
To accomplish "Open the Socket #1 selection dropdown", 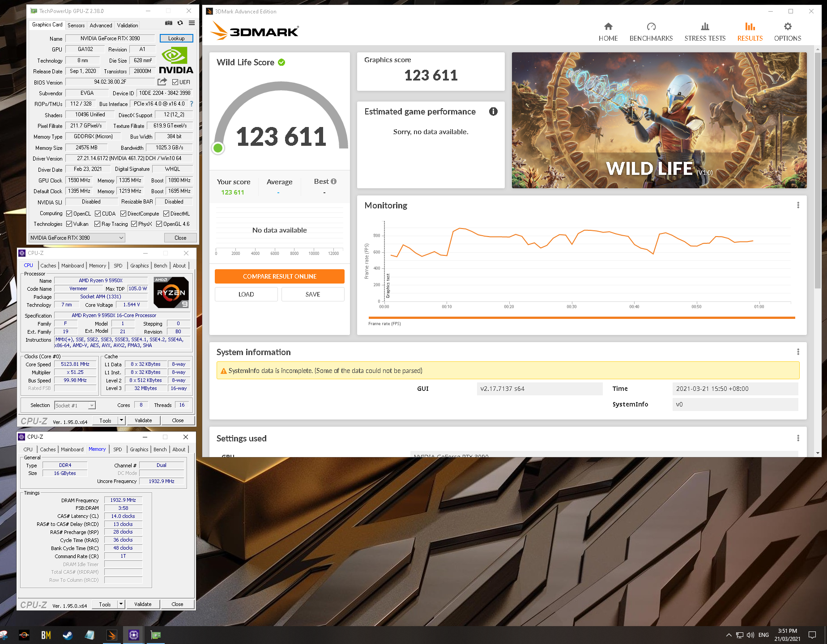I will [x=75, y=406].
